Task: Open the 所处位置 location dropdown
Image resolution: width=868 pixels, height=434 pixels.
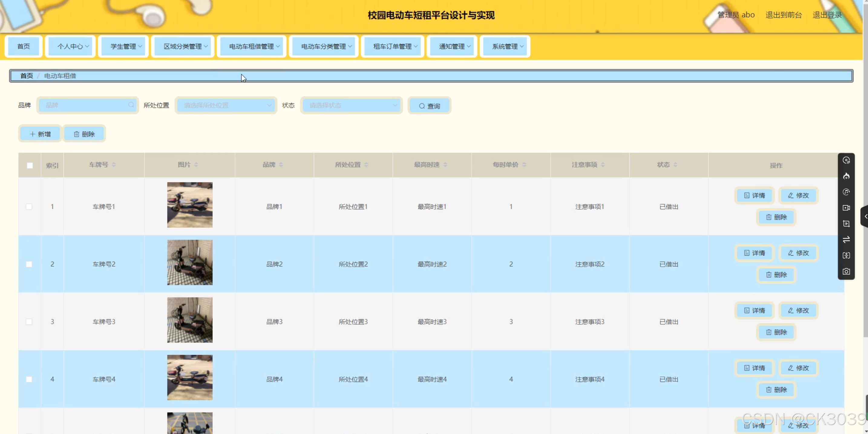Action: point(226,106)
